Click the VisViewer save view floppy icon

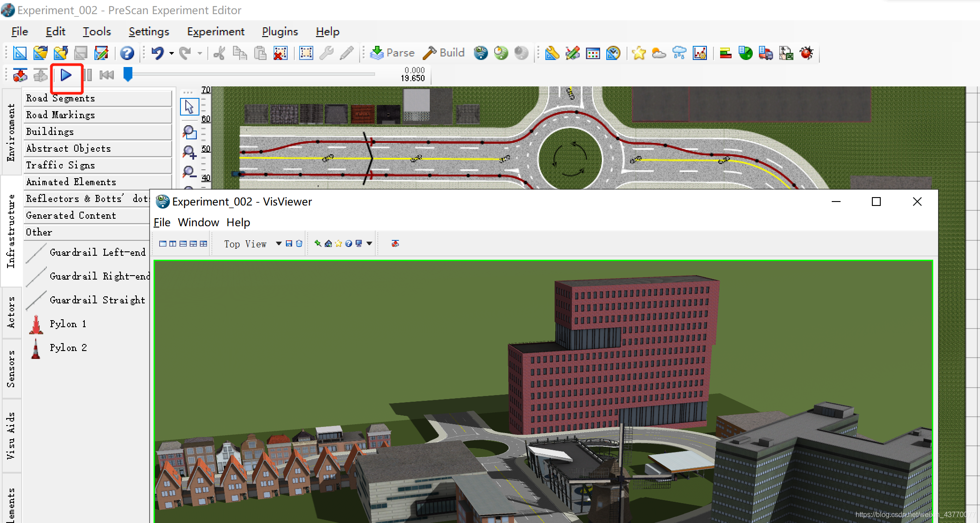289,243
